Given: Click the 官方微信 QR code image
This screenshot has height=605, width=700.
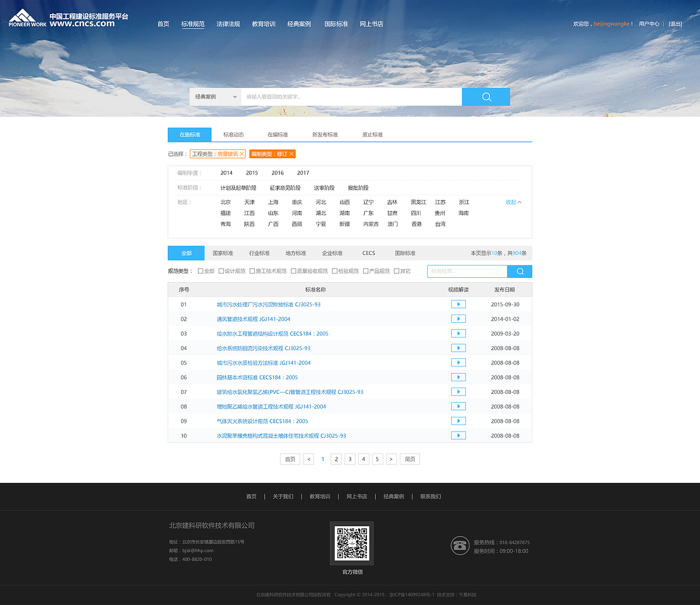Looking at the screenshot, I should click(352, 543).
